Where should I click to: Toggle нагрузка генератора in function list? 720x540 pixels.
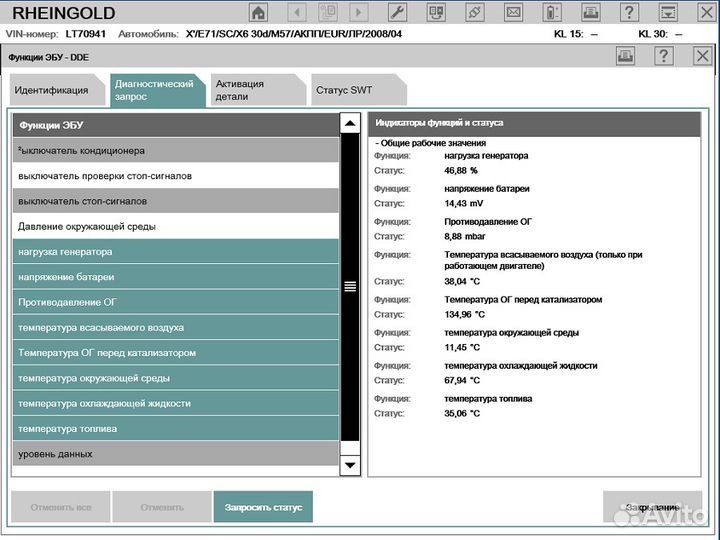(176, 252)
